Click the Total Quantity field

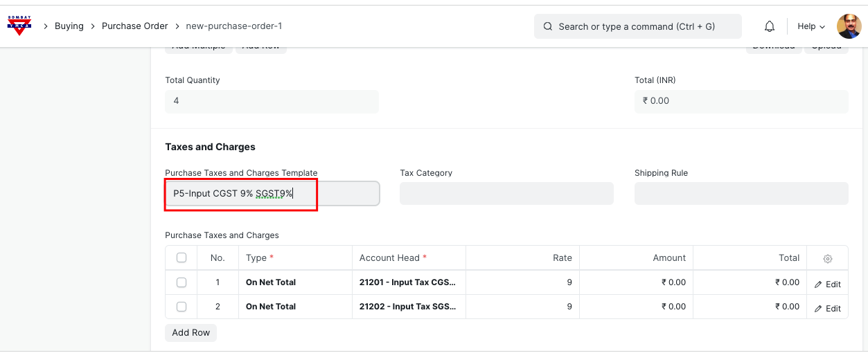point(272,101)
